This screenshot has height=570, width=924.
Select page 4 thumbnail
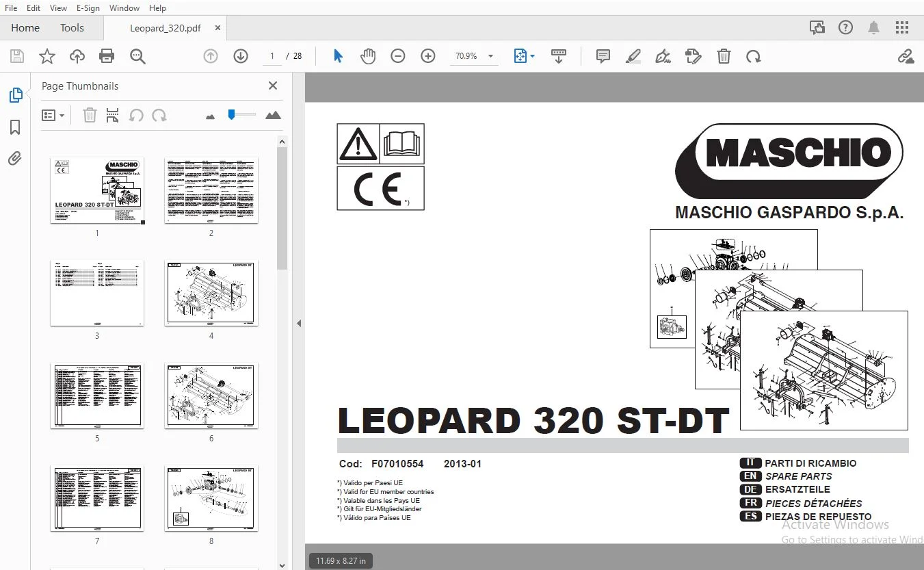pos(211,293)
